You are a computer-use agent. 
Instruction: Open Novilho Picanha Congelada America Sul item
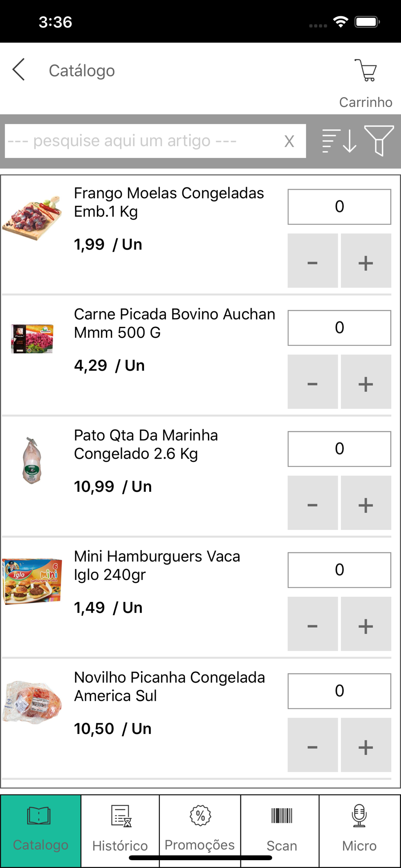[x=169, y=686]
